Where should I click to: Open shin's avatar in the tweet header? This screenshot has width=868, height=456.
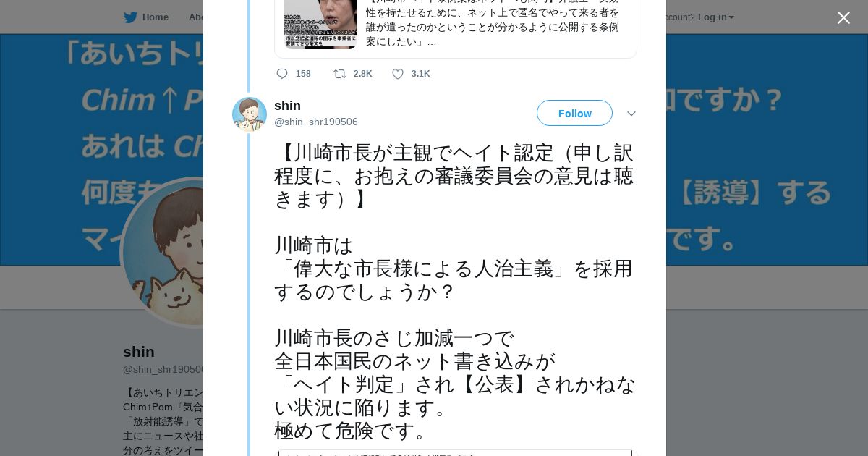[250, 114]
